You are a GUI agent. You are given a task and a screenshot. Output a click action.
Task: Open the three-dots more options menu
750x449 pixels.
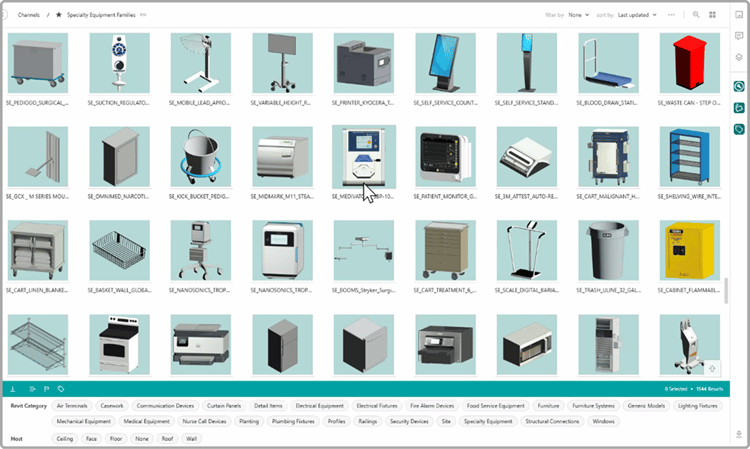[x=671, y=15]
